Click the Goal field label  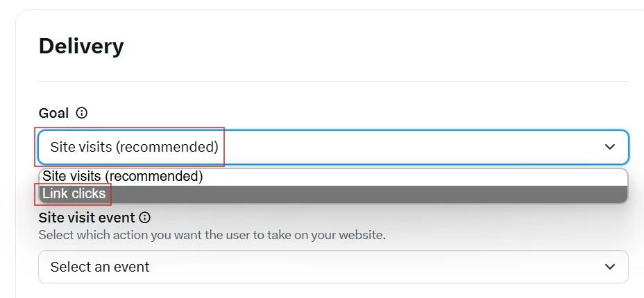point(53,113)
